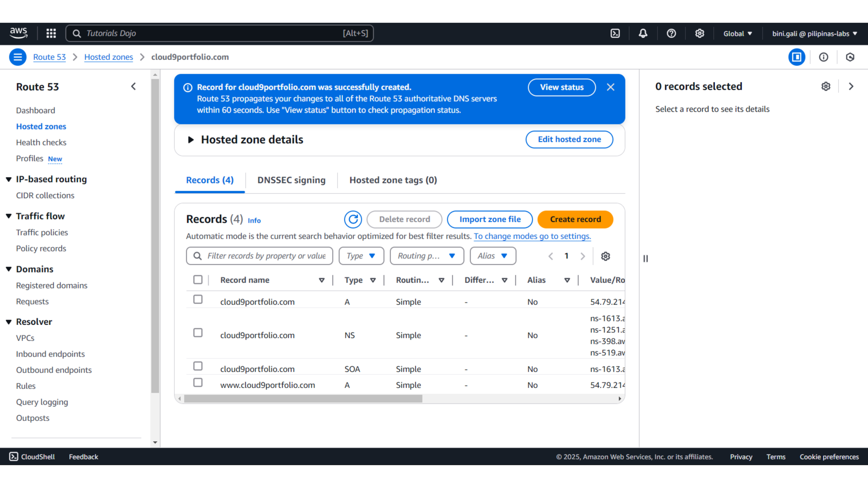
Task: Dismiss the success notification banner
Action: (x=610, y=87)
